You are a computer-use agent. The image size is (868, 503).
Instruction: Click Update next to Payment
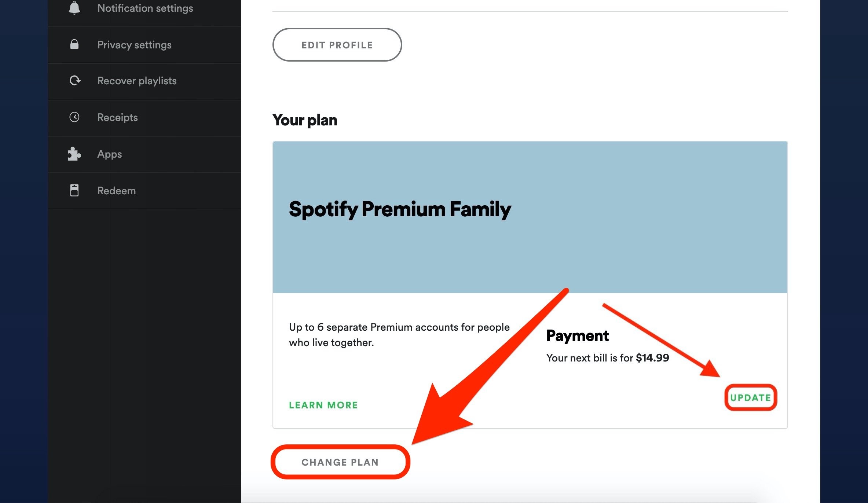(x=750, y=397)
